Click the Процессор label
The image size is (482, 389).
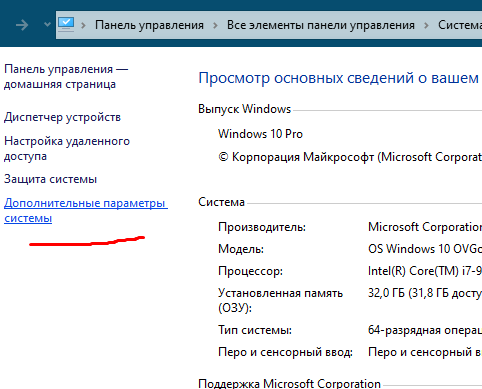point(250,271)
